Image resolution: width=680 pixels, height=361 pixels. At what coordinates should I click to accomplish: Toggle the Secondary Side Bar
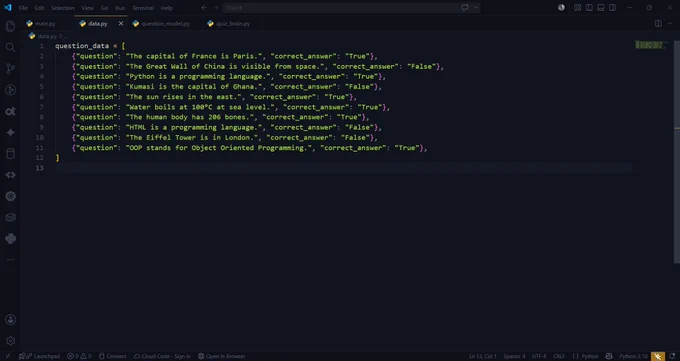point(612,7)
